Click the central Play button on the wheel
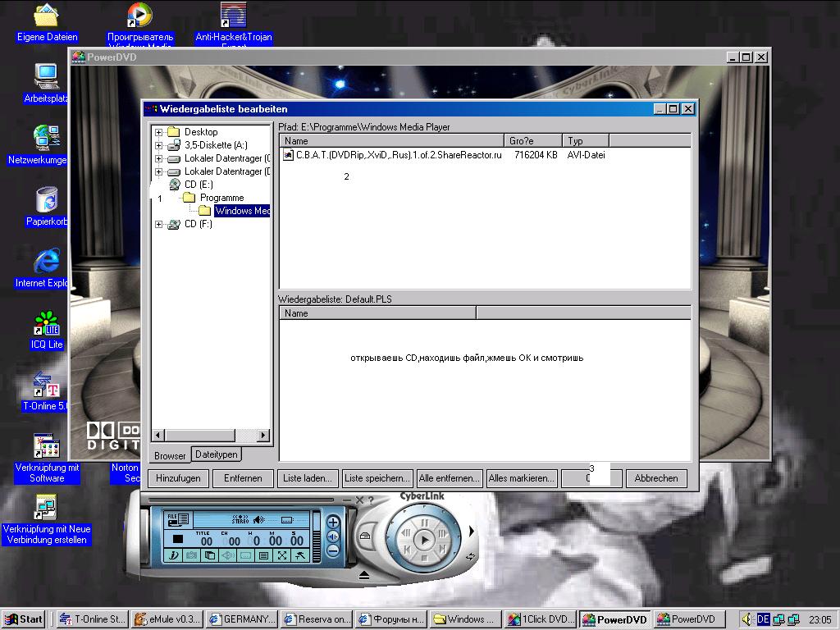Viewport: 840px width, 630px height. point(425,540)
